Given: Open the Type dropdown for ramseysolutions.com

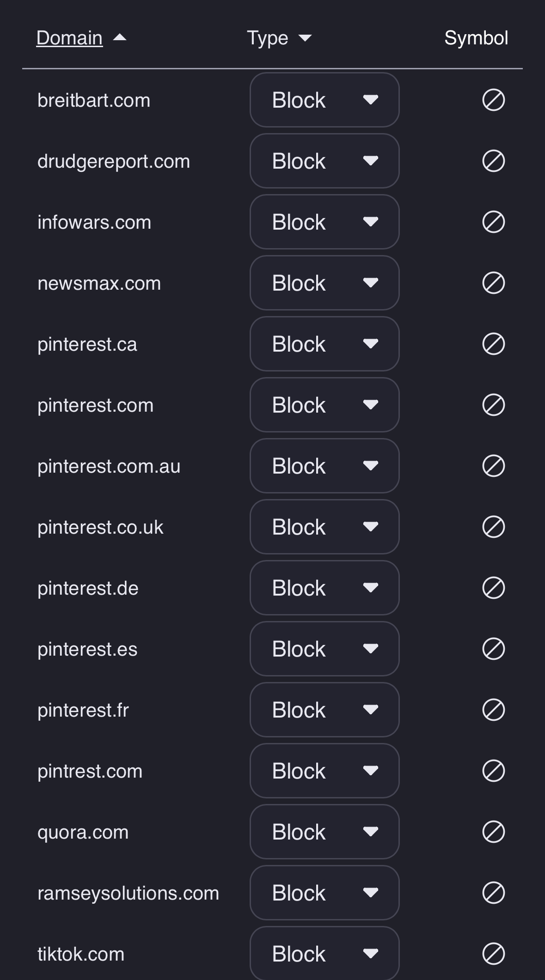Looking at the screenshot, I should point(325,893).
